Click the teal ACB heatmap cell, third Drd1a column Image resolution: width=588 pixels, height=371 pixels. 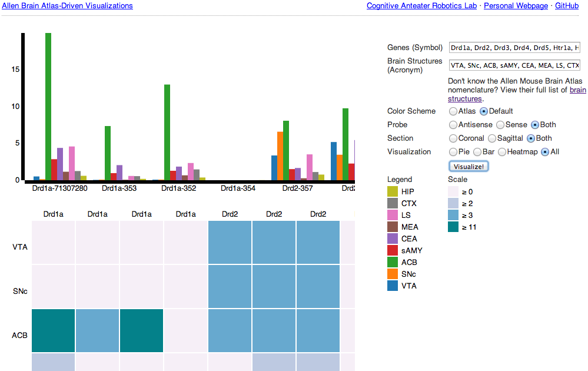coord(141,330)
